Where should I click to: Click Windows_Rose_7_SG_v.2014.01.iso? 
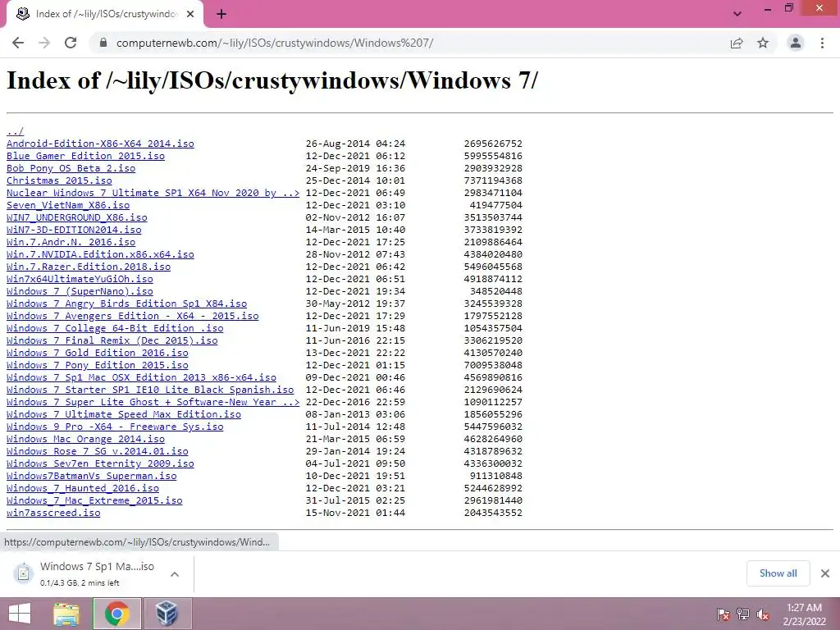pyautogui.click(x=98, y=452)
